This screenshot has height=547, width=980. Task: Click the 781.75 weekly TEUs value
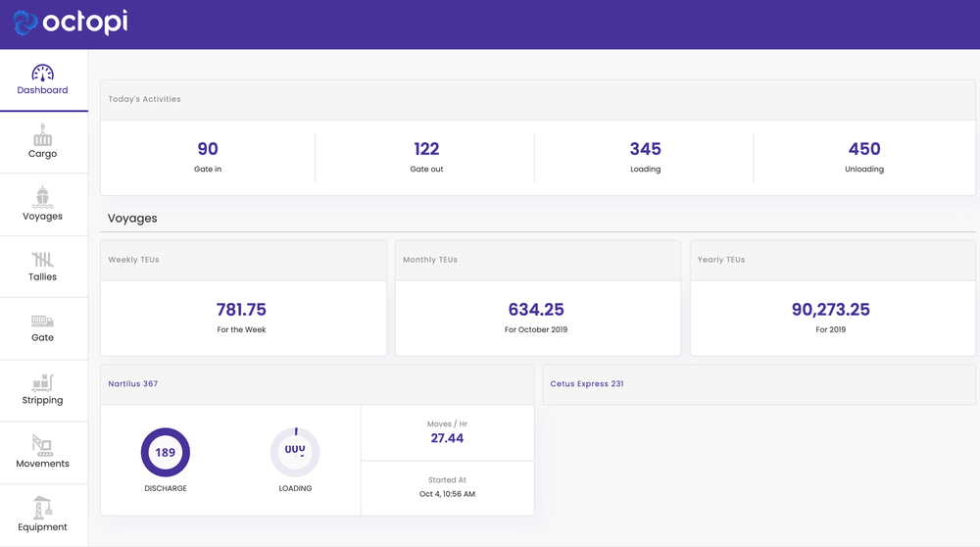point(241,310)
